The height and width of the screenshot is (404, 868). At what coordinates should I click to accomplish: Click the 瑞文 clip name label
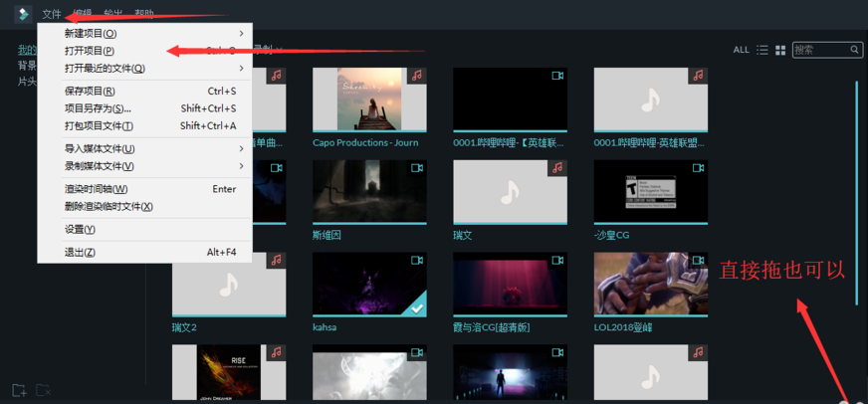tap(463, 235)
